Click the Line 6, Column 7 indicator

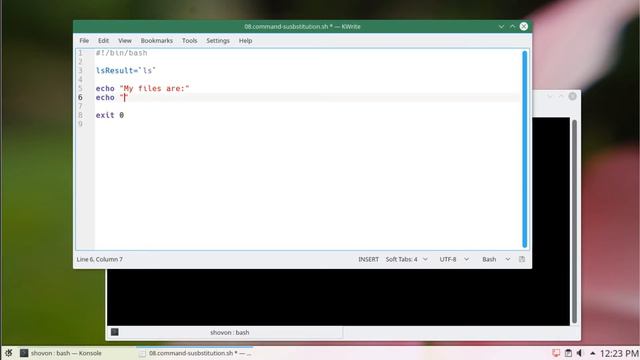[100, 259]
